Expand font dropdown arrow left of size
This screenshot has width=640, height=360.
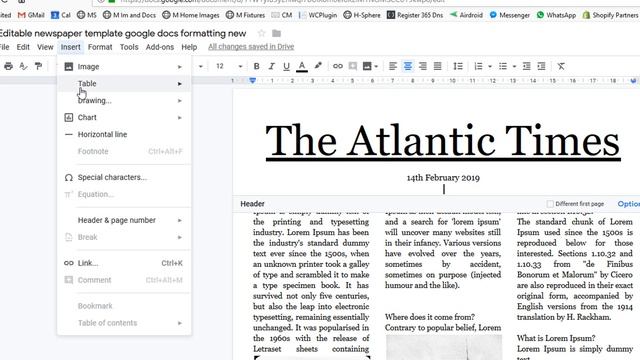(x=200, y=67)
